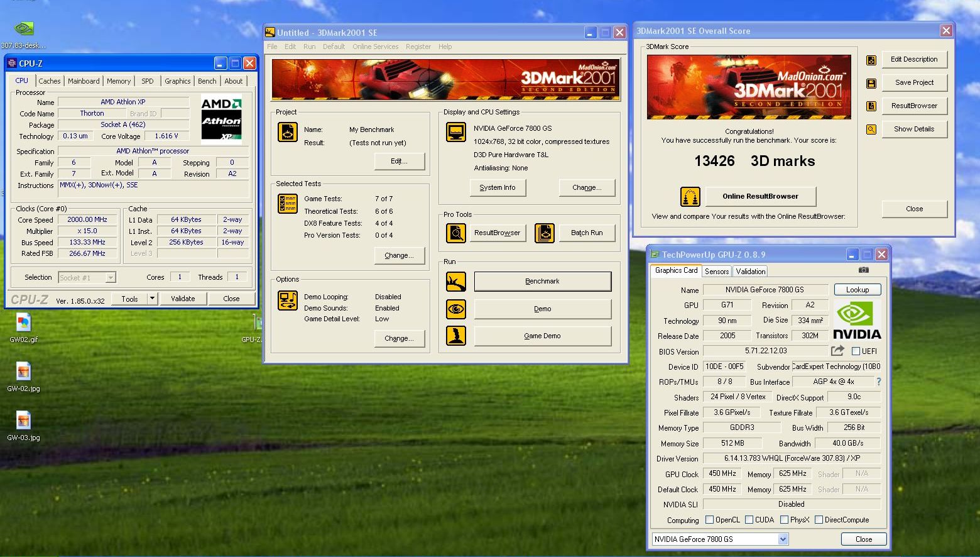Click the Batch Run icon in Pro Tools
Image resolution: width=980 pixels, height=557 pixels.
point(545,233)
